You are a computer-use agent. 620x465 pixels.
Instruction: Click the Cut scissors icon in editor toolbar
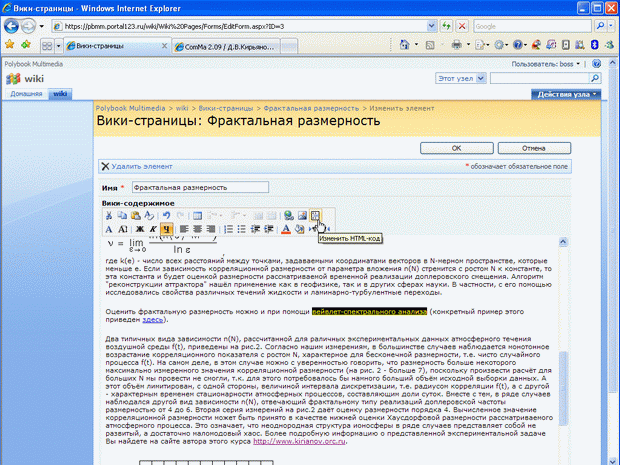(x=109, y=215)
